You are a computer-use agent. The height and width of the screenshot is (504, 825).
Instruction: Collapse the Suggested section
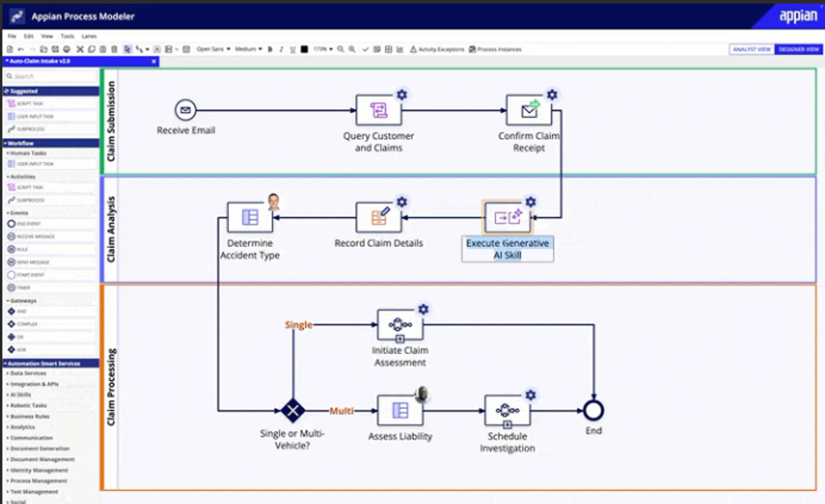coord(51,91)
